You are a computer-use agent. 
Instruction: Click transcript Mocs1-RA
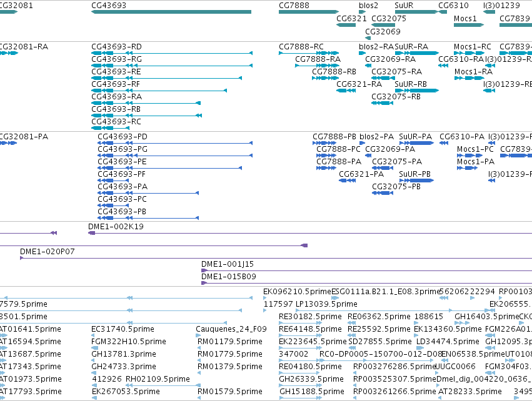pos(473,72)
